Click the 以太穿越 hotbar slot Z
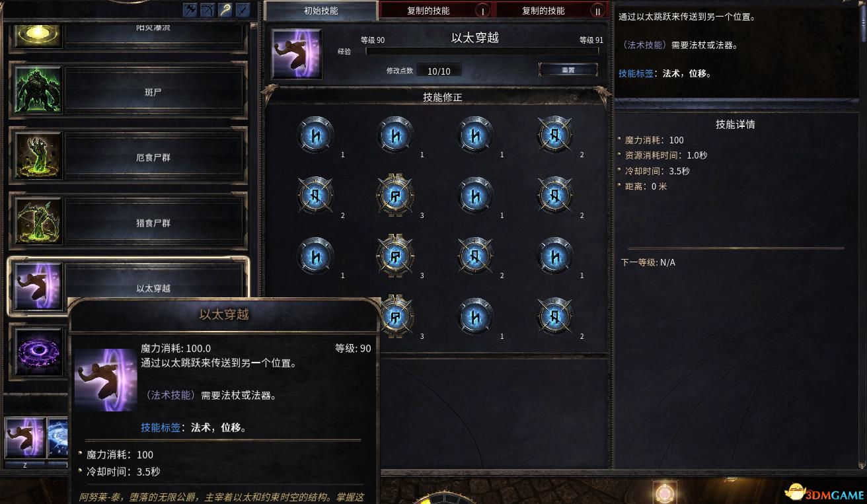Image resolution: width=867 pixels, height=504 pixels. (x=25, y=438)
